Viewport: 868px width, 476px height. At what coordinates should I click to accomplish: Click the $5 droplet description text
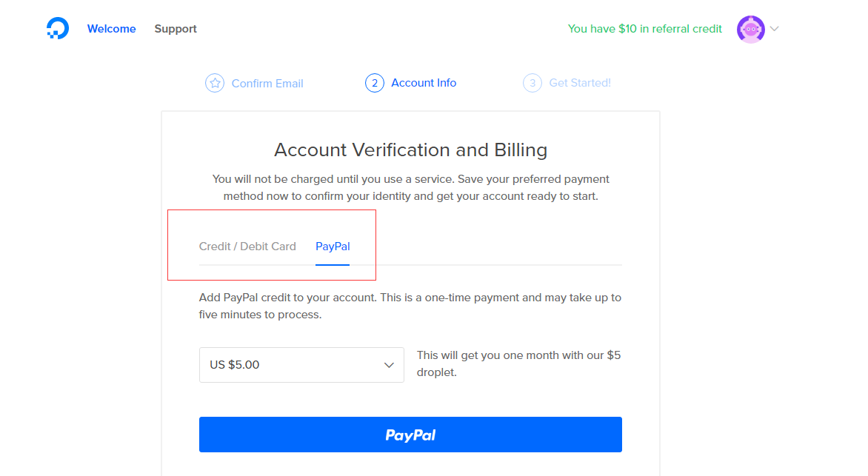(518, 363)
